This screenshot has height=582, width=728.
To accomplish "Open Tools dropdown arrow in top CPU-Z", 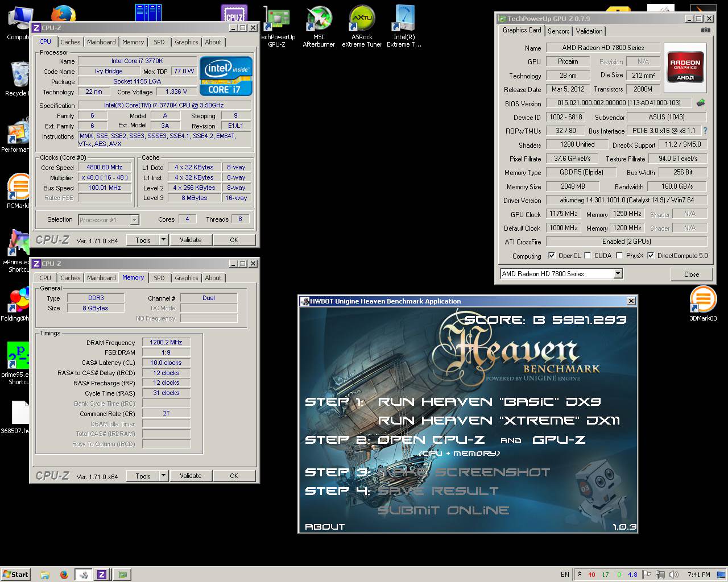I will tap(163, 240).
